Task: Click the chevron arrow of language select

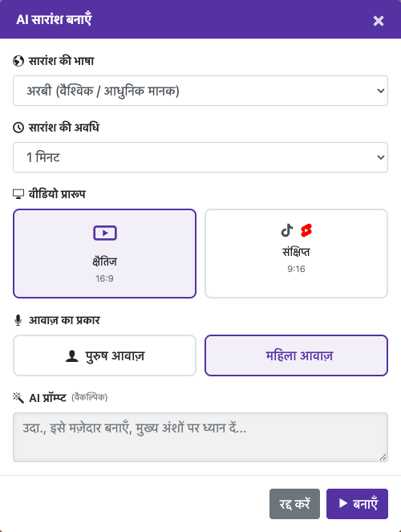Action: point(381,91)
